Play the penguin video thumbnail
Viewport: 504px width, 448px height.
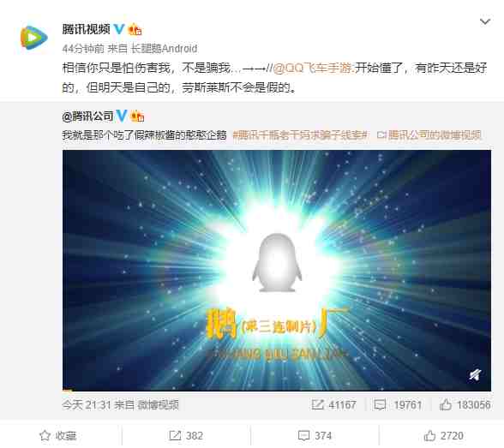[x=277, y=270]
